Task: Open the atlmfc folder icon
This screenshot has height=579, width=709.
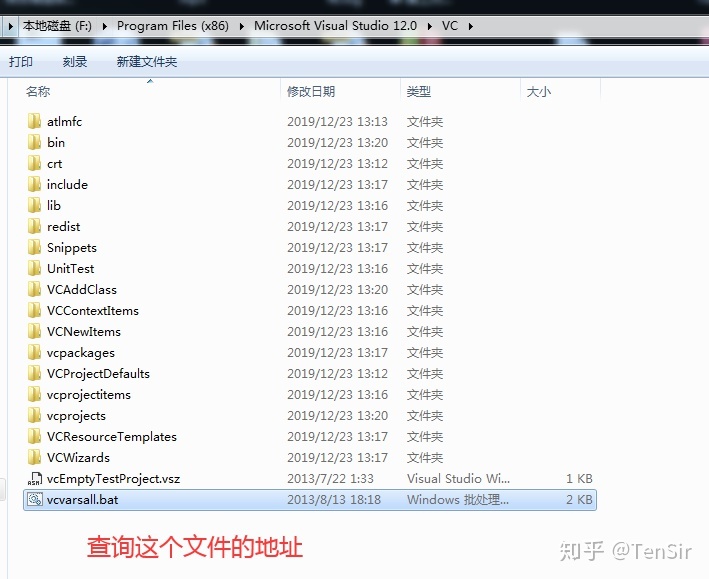Action: 34,121
